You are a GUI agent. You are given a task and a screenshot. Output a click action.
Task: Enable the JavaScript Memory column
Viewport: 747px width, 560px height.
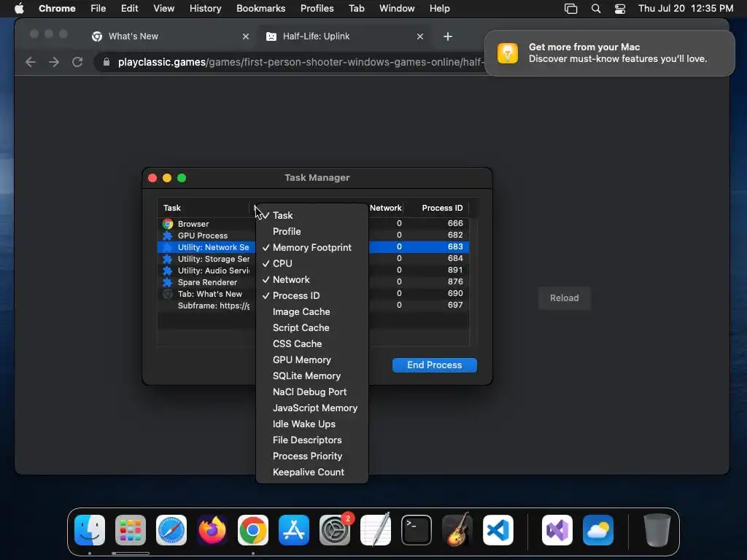pyautogui.click(x=312, y=408)
